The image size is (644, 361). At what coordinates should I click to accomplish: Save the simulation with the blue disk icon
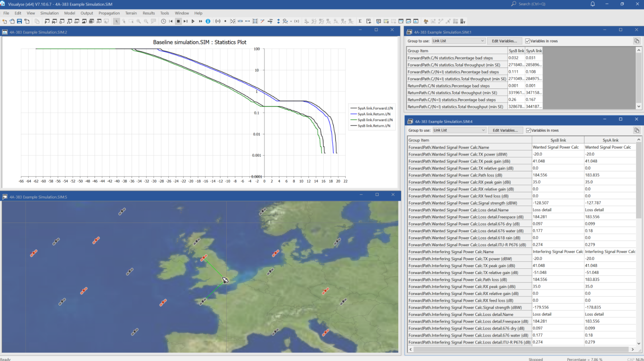point(19,21)
